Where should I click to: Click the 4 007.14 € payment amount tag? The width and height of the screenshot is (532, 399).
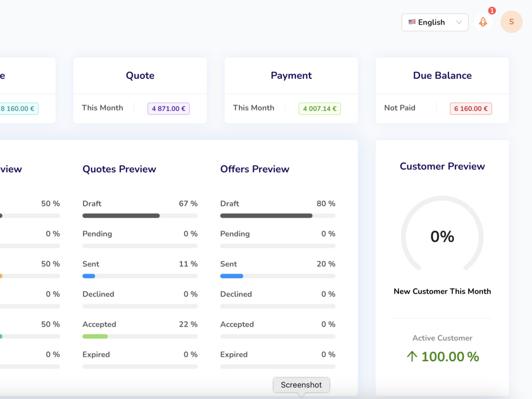click(320, 109)
